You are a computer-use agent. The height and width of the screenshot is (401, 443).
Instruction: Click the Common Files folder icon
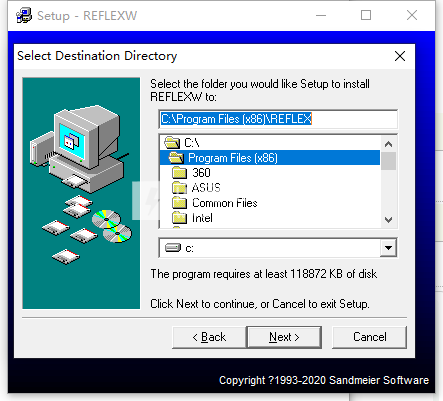(180, 203)
